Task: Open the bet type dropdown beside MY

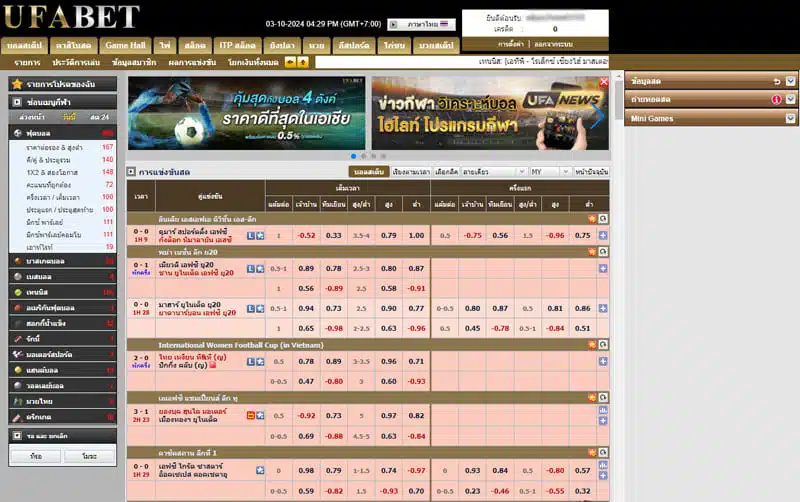Action: 494,172
